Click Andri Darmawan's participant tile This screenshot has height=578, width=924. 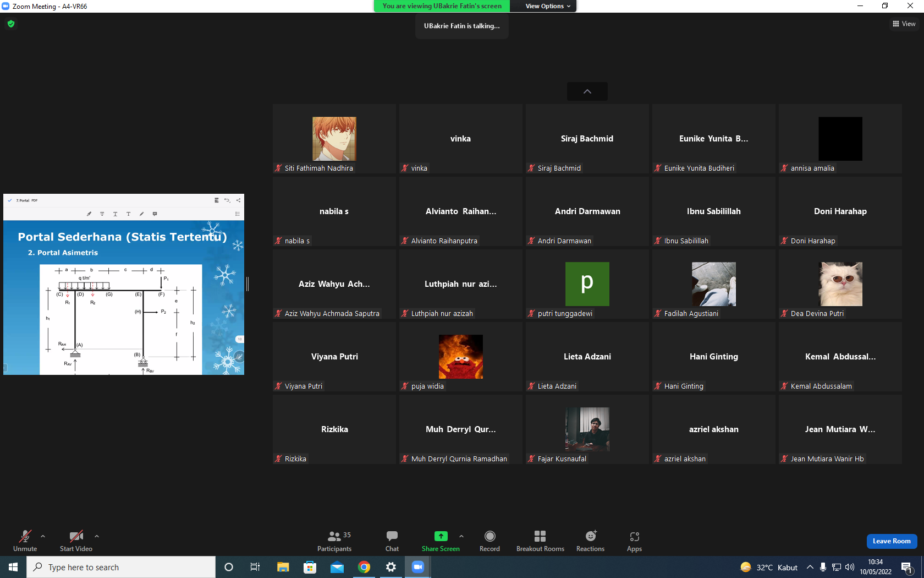(587, 211)
